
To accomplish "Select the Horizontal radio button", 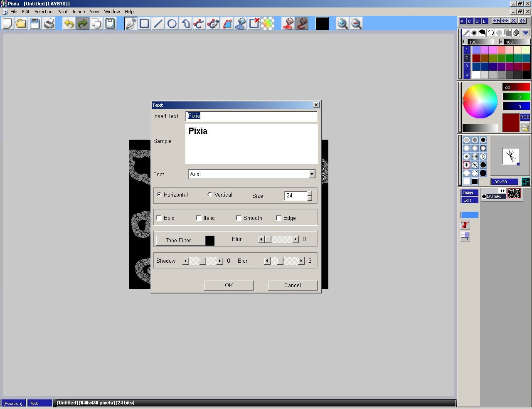I will click(159, 195).
